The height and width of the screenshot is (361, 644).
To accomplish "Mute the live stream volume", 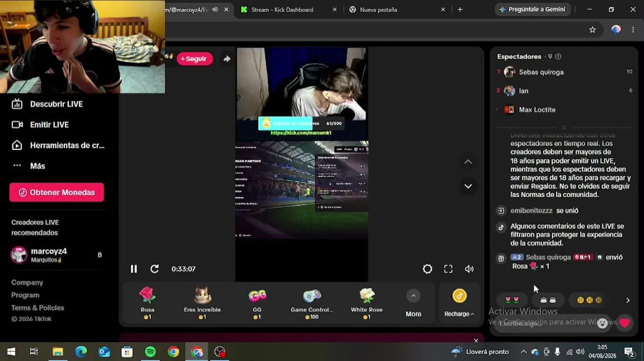I will click(469, 269).
